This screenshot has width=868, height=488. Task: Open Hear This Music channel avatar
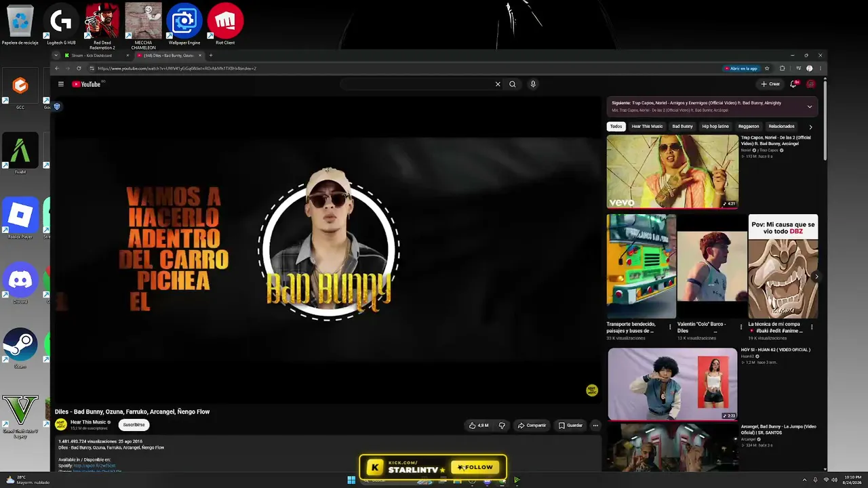click(61, 425)
